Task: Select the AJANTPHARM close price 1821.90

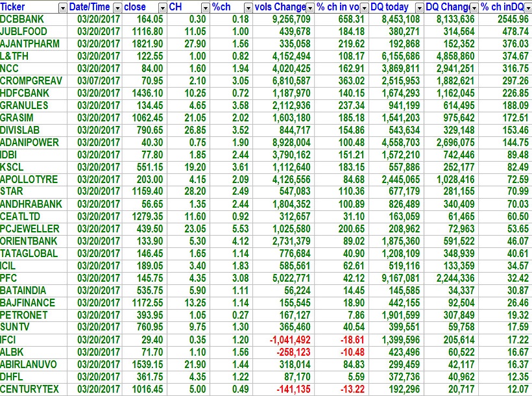Action: pyautogui.click(x=146, y=43)
